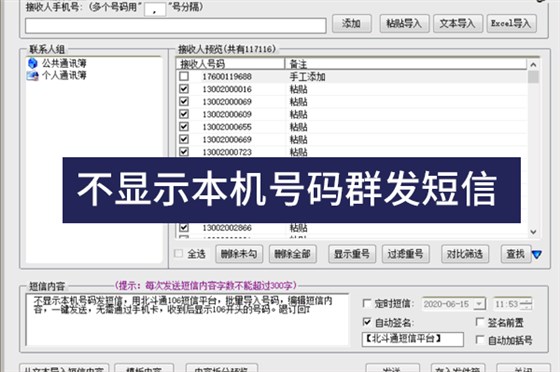Uncheck the box for 13002000655

tap(184, 127)
